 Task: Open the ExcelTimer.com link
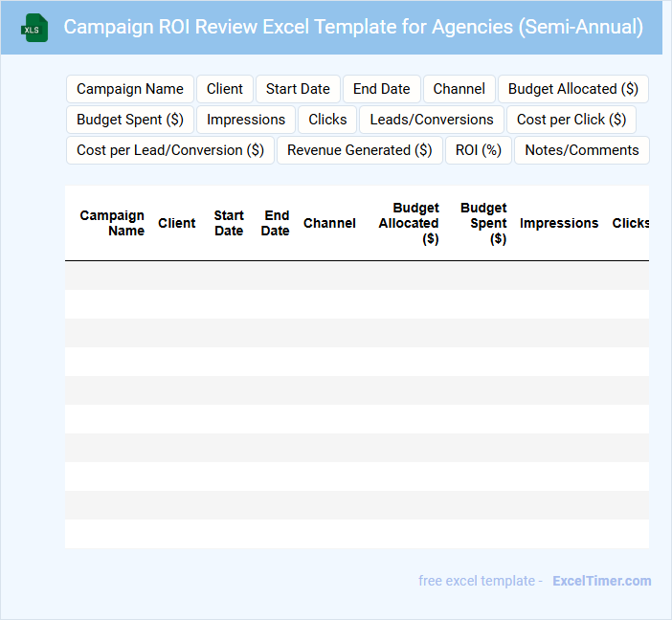601,581
